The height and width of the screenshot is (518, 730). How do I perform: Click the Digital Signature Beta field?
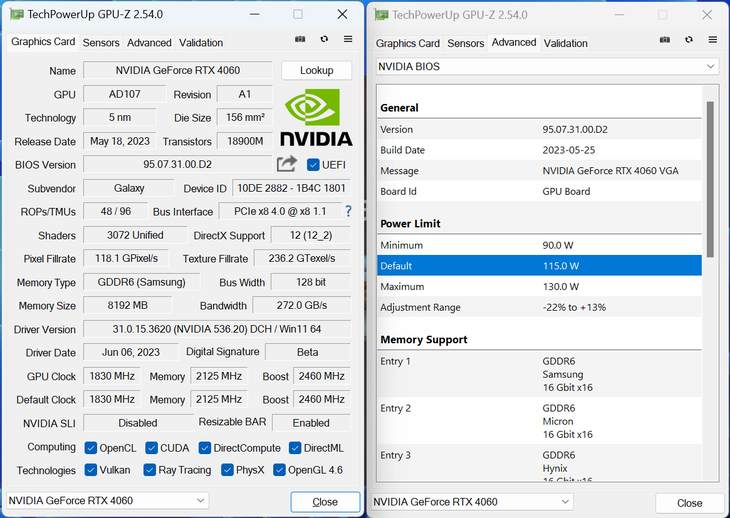click(x=308, y=352)
